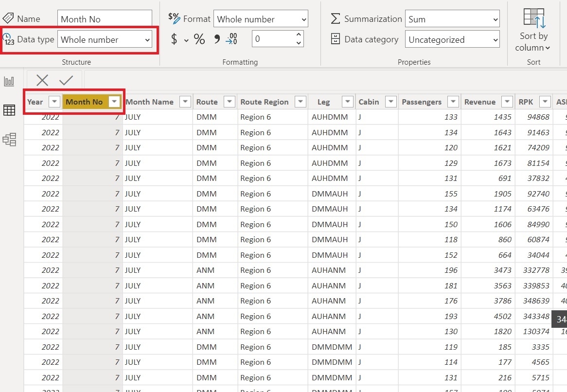Screen dimensions: 567x392
Task: Open the Data view table icon
Action: 9,110
